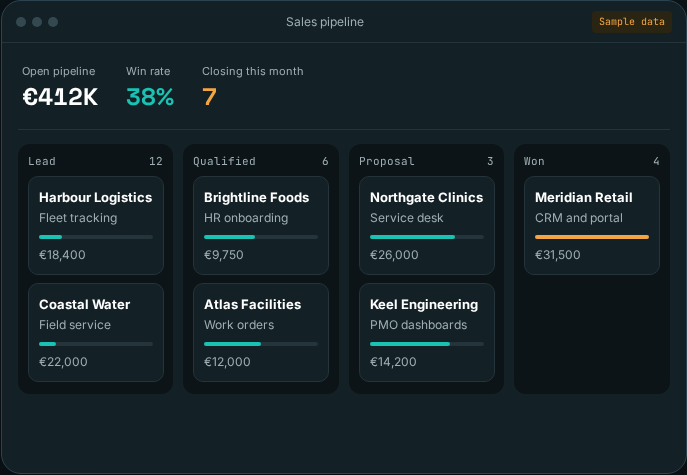Select the Qualified column header
Image resolution: width=687 pixels, height=475 pixels.
(224, 161)
